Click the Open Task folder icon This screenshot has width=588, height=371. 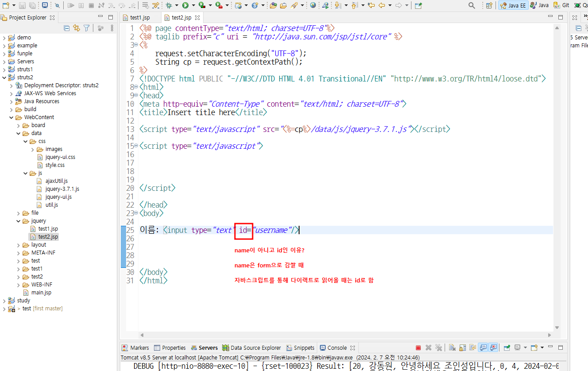pyautogui.click(x=283, y=5)
